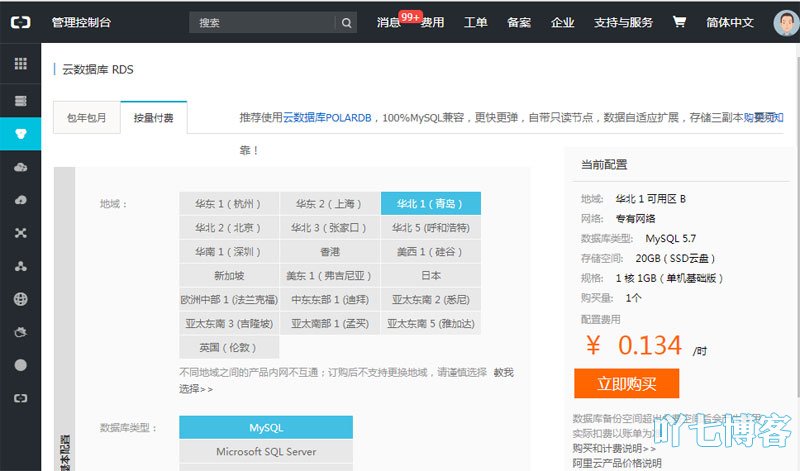Choose MySQL database type
The image size is (800, 471).
266,428
